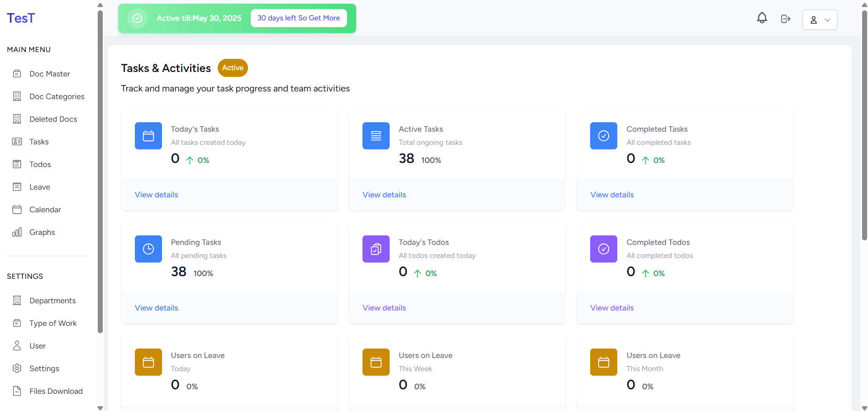Click the Tasks & Activities heading

point(166,68)
